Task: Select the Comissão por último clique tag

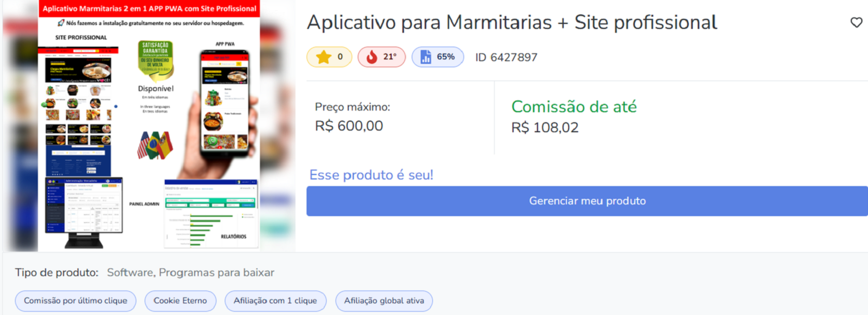Action: point(76,301)
